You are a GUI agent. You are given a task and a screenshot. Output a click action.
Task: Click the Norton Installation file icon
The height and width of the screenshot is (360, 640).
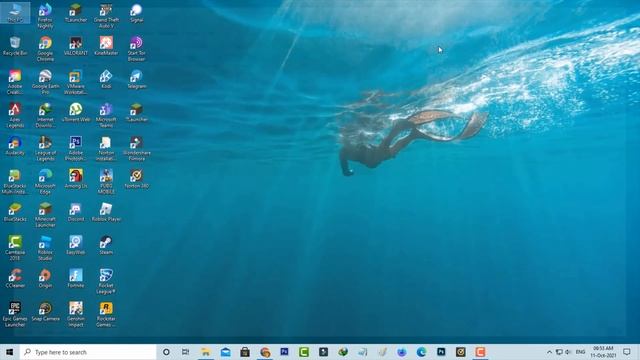tap(106, 149)
